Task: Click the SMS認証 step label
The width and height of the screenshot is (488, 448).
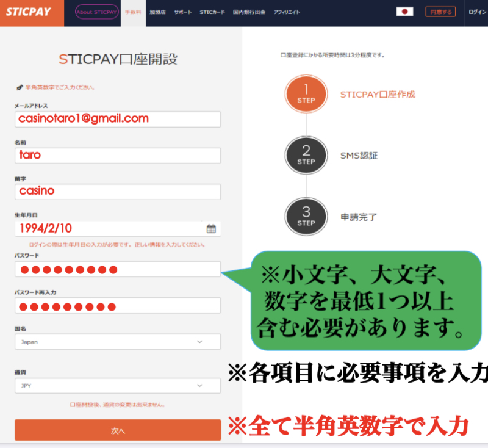Action: pos(359,156)
